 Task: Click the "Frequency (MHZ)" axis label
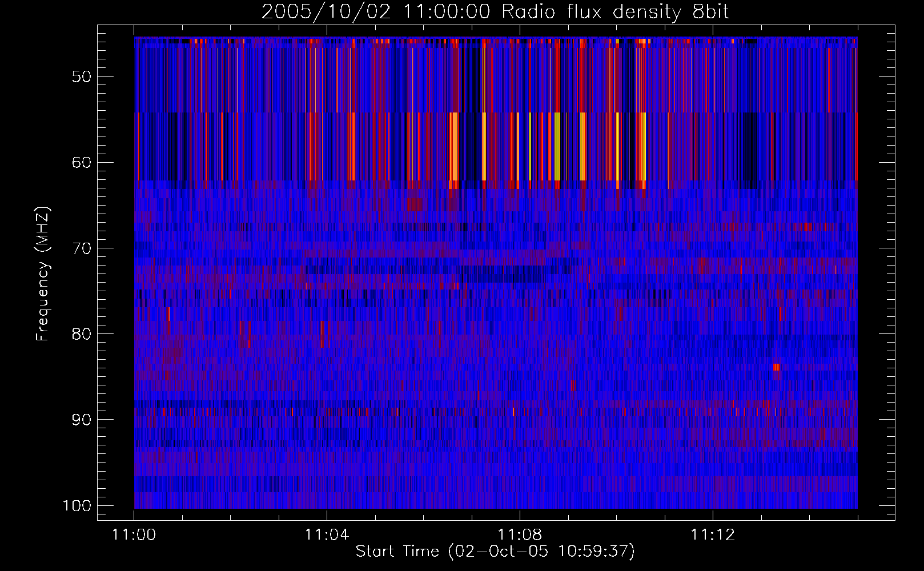(x=43, y=274)
